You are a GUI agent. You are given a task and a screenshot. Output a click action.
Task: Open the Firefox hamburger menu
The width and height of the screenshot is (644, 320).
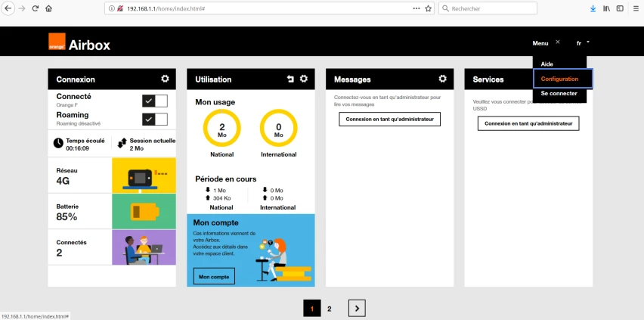pyautogui.click(x=636, y=8)
